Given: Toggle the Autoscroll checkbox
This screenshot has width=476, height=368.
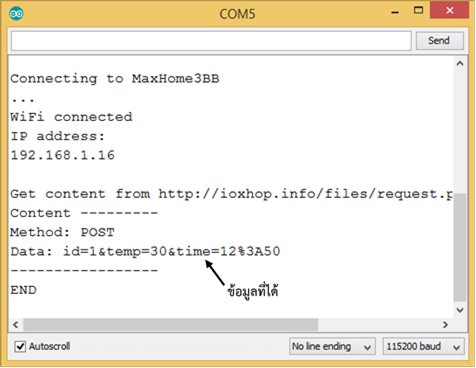Looking at the screenshot, I should pos(20,346).
